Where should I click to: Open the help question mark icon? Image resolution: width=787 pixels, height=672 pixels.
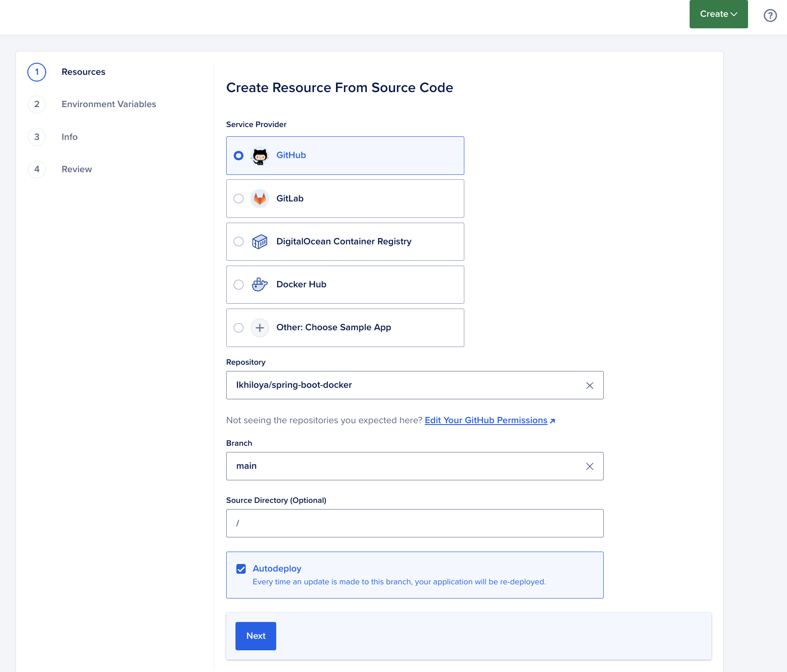(770, 15)
